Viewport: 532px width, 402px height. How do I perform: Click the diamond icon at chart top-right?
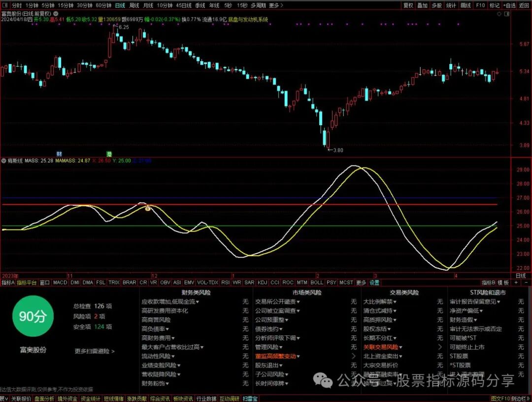pos(499,14)
